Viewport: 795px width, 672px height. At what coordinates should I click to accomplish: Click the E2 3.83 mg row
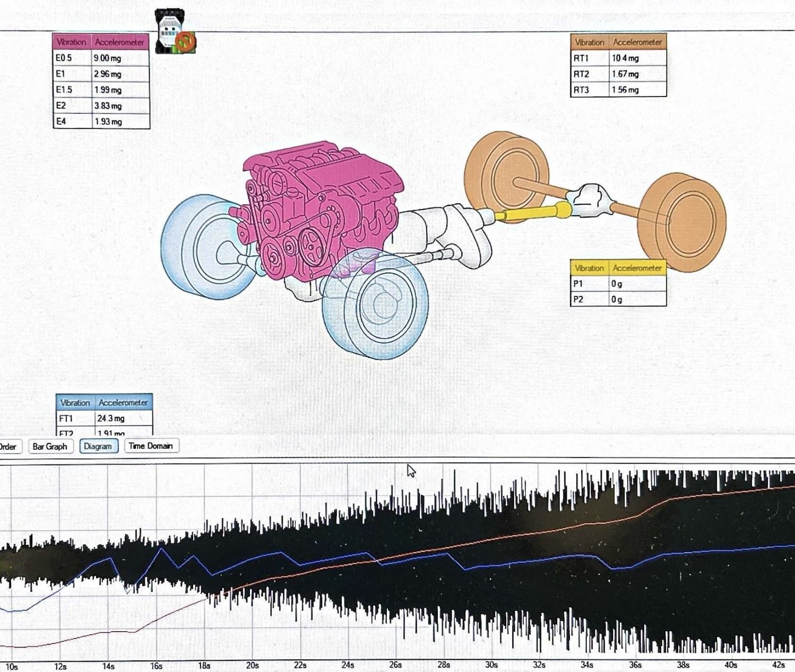(101, 106)
